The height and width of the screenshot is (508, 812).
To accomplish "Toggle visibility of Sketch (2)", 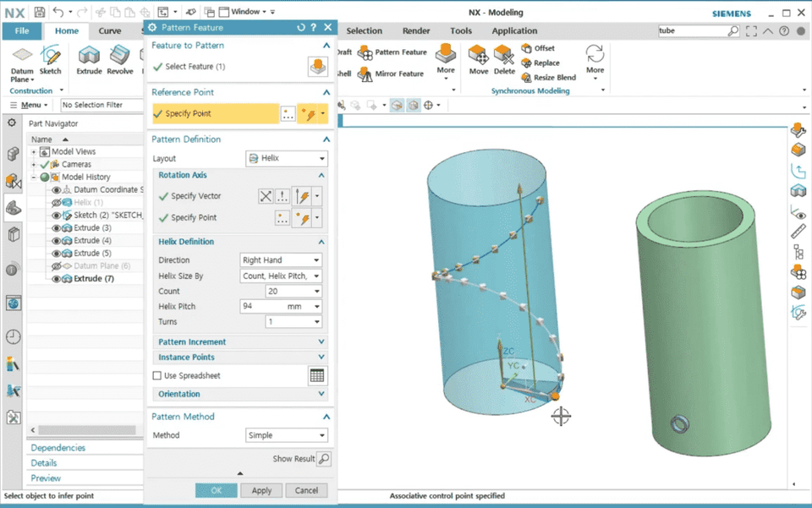I will pos(56,216).
